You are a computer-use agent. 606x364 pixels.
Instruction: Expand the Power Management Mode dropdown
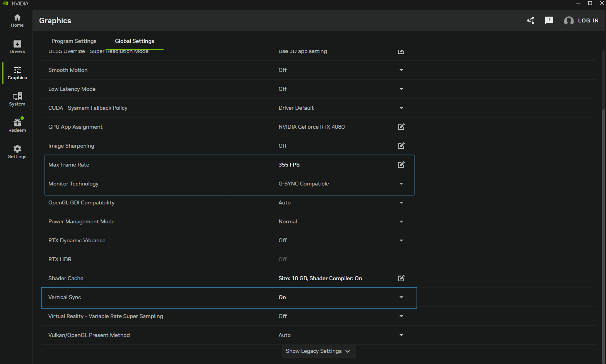pos(401,221)
